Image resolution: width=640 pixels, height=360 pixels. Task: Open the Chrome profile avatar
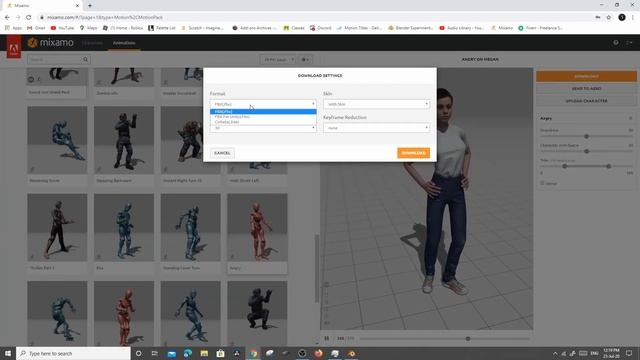622,17
